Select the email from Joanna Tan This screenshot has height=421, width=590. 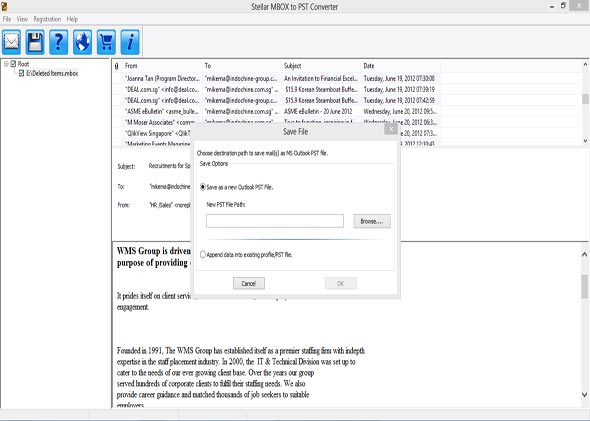pos(276,79)
